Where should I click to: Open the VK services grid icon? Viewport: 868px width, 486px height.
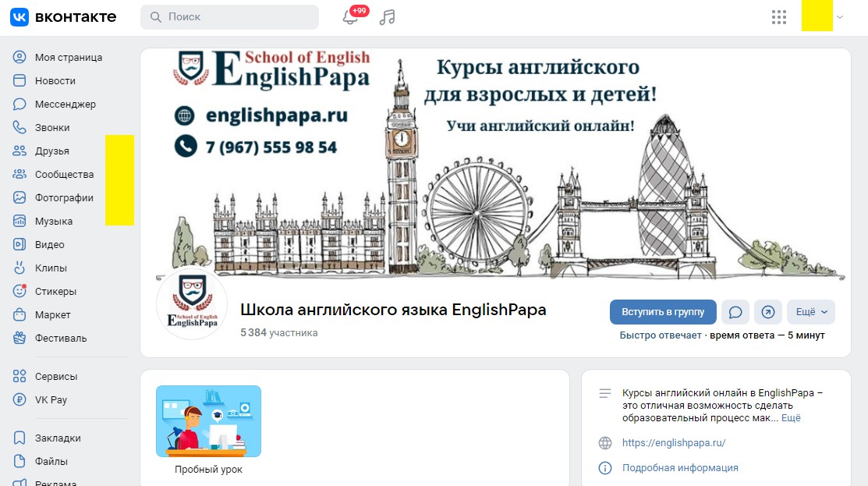click(x=779, y=17)
